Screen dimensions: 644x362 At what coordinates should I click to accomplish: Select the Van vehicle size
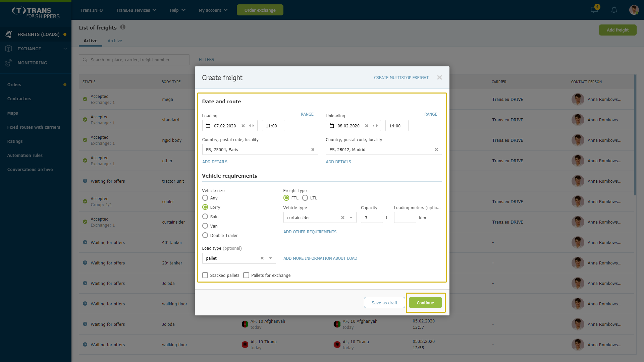point(205,226)
